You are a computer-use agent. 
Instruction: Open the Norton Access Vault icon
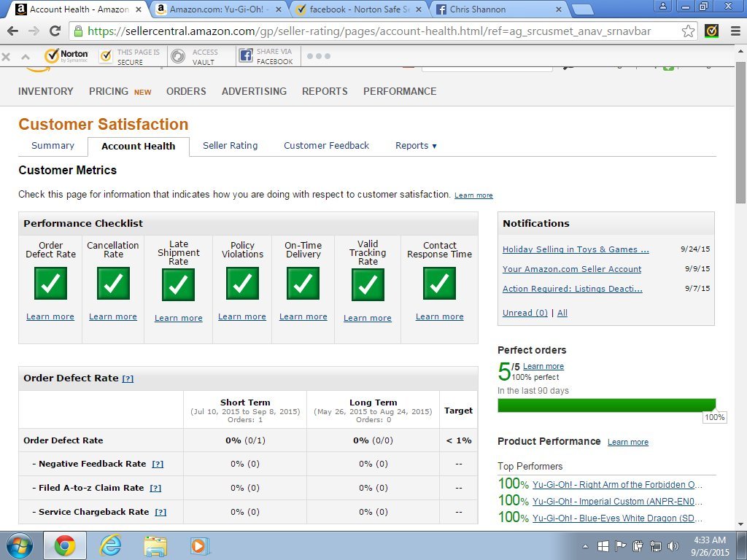178,56
